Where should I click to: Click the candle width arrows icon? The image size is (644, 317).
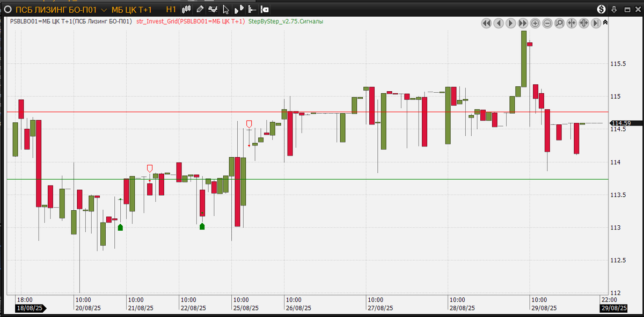pos(584,23)
